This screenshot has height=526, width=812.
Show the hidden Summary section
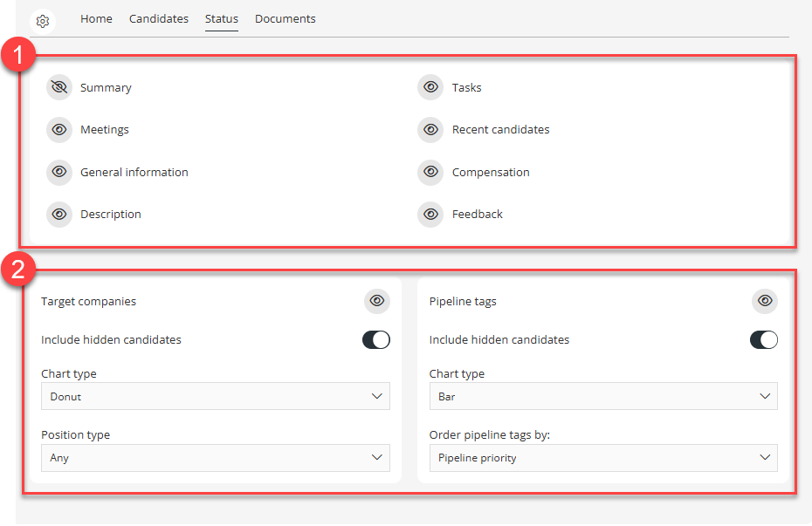click(x=59, y=87)
